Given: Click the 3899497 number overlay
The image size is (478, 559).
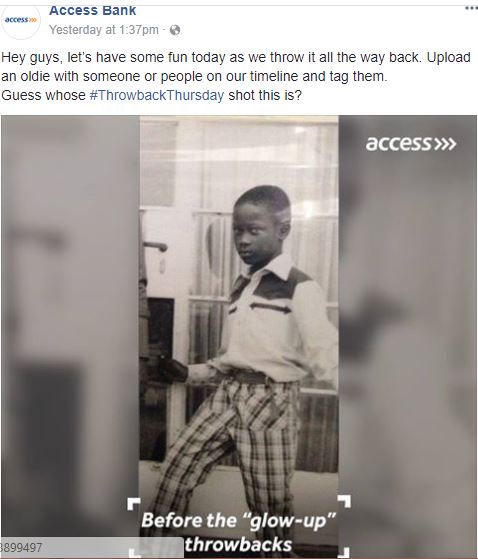Looking at the screenshot, I should click(21, 547).
